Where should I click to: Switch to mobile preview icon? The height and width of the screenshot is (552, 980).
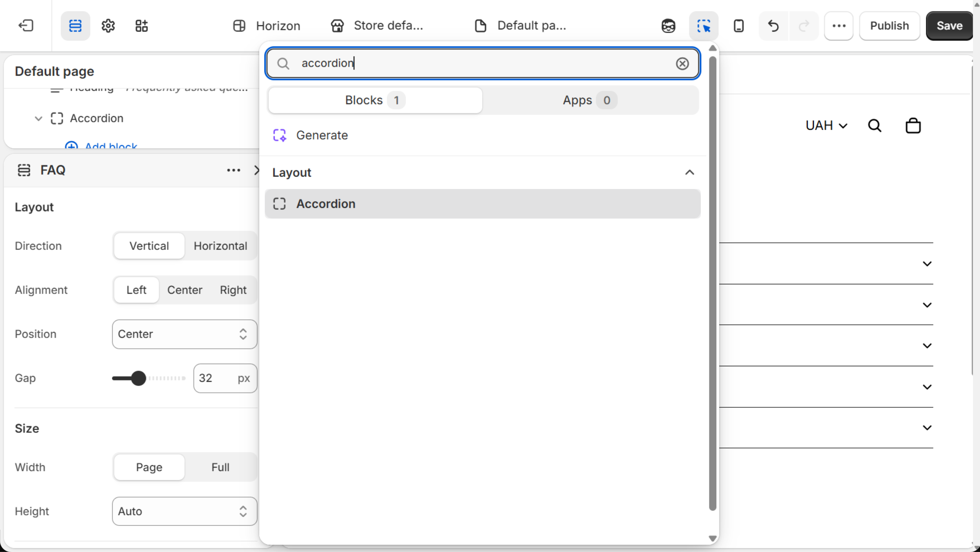(738, 26)
